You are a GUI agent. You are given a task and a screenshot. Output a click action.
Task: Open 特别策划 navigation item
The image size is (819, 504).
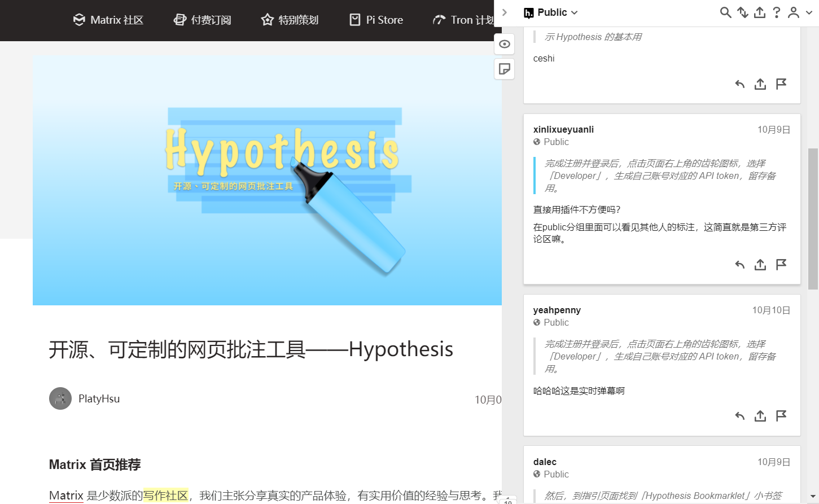tap(290, 20)
